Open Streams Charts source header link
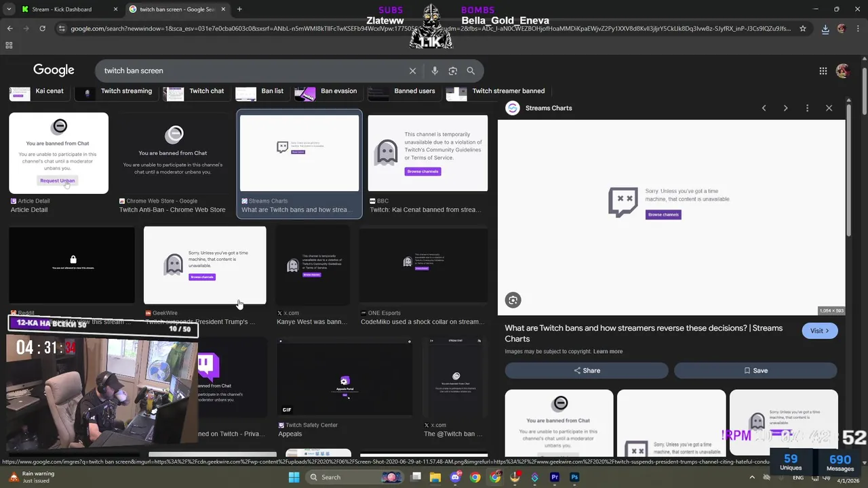This screenshot has width=868, height=488. point(539,108)
